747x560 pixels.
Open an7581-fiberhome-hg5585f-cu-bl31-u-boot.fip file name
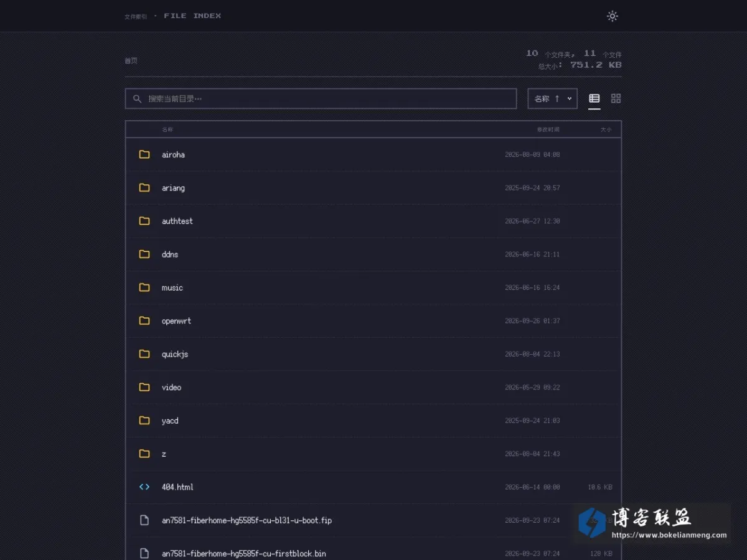point(247,520)
